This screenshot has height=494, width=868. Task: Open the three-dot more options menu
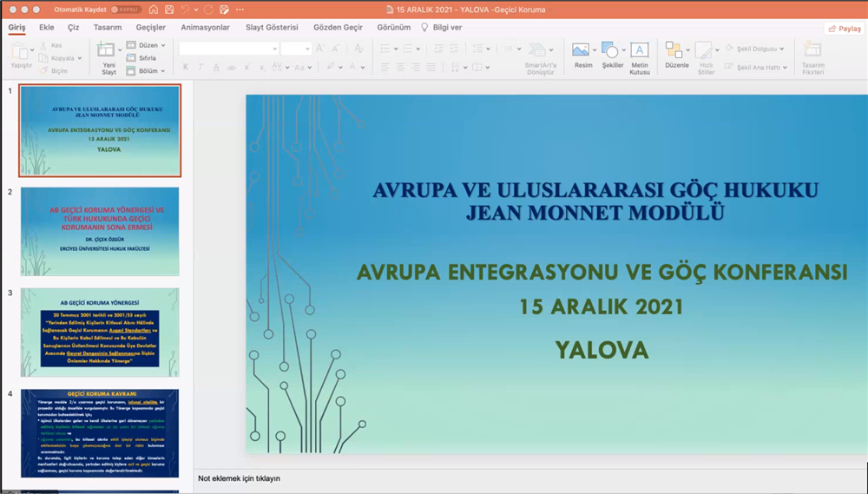[240, 10]
